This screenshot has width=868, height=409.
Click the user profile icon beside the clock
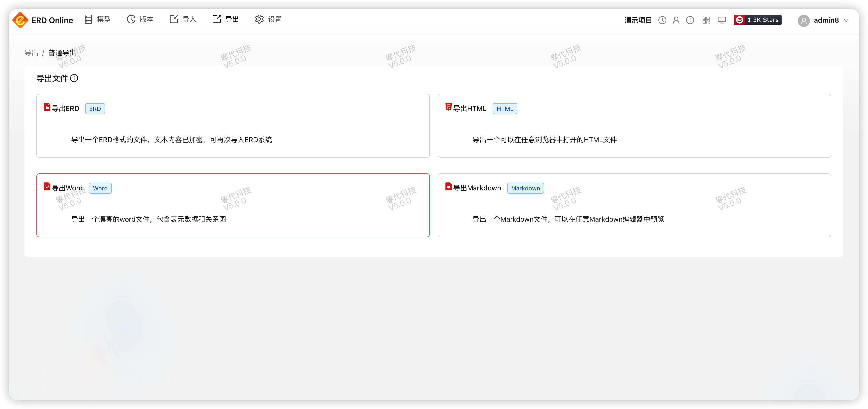(x=676, y=20)
